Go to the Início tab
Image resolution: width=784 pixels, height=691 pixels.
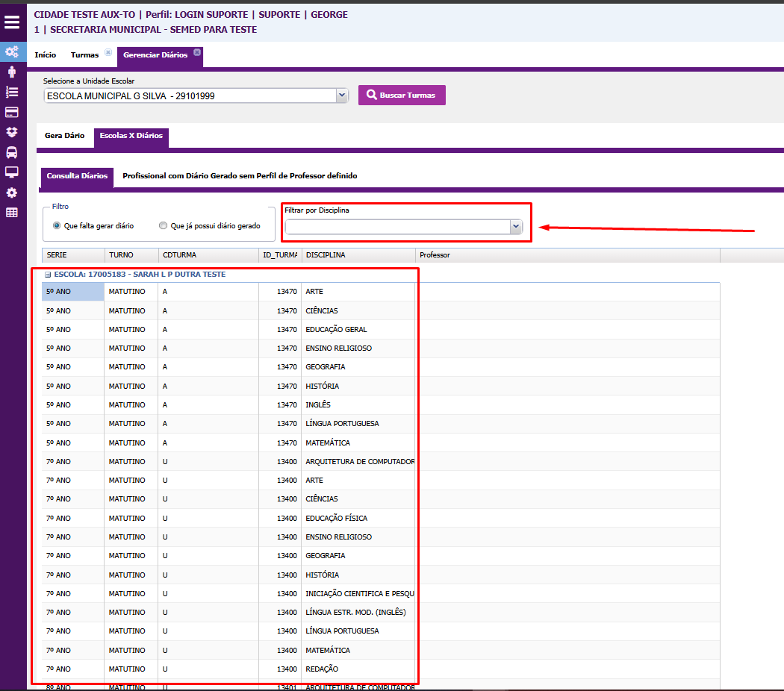point(46,55)
